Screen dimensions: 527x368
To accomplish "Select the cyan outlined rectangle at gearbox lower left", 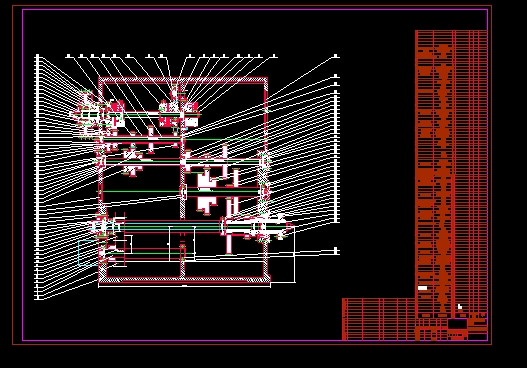I will 88,253.
